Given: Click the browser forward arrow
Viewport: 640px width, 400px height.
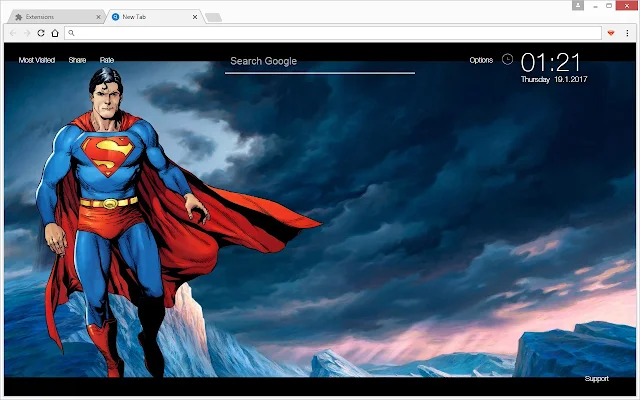Looking at the screenshot, I should pyautogui.click(x=27, y=33).
